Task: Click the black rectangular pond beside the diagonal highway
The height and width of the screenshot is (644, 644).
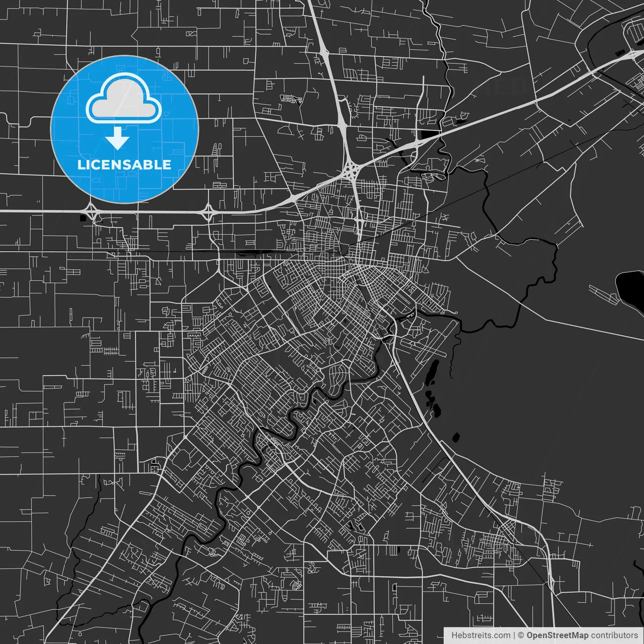Action: tap(429, 134)
